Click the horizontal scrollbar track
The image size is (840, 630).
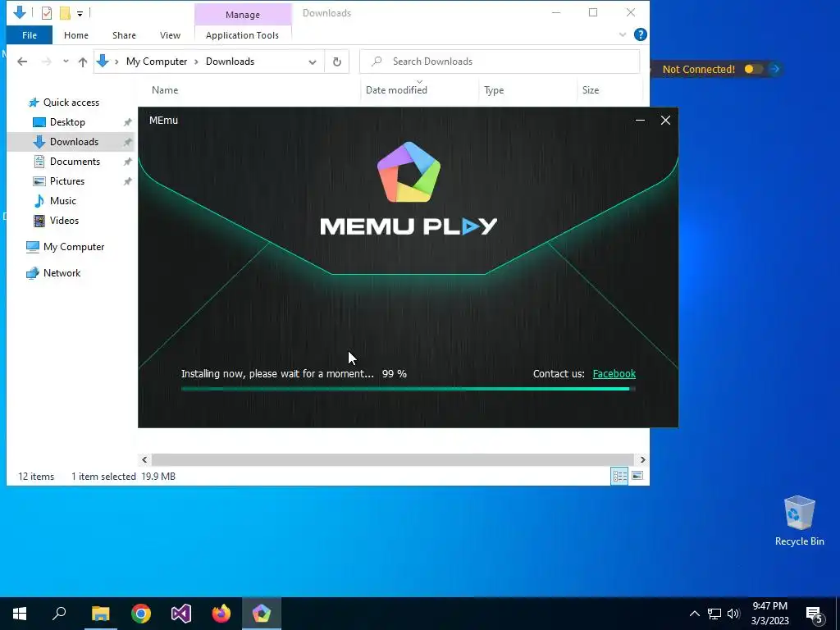pyautogui.click(x=394, y=459)
